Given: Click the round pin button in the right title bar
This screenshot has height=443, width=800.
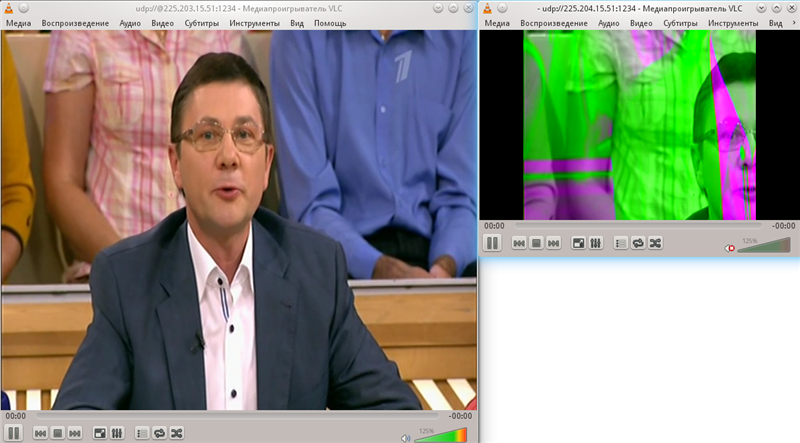Looking at the screenshot, I should [x=503, y=8].
